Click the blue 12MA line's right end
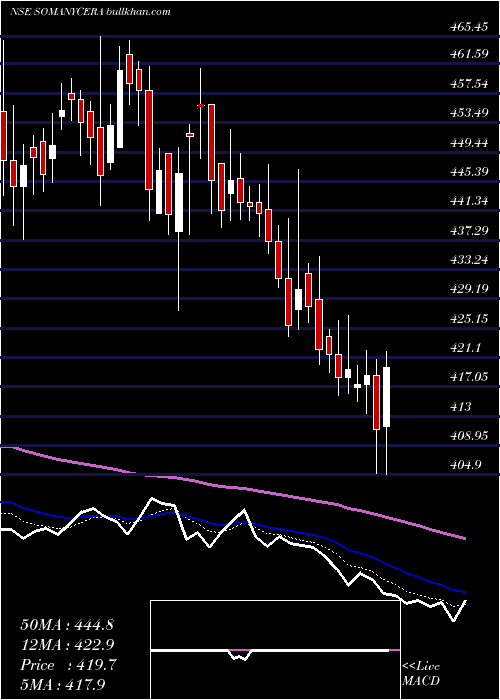Screen dimensions: 500x700 (464, 592)
